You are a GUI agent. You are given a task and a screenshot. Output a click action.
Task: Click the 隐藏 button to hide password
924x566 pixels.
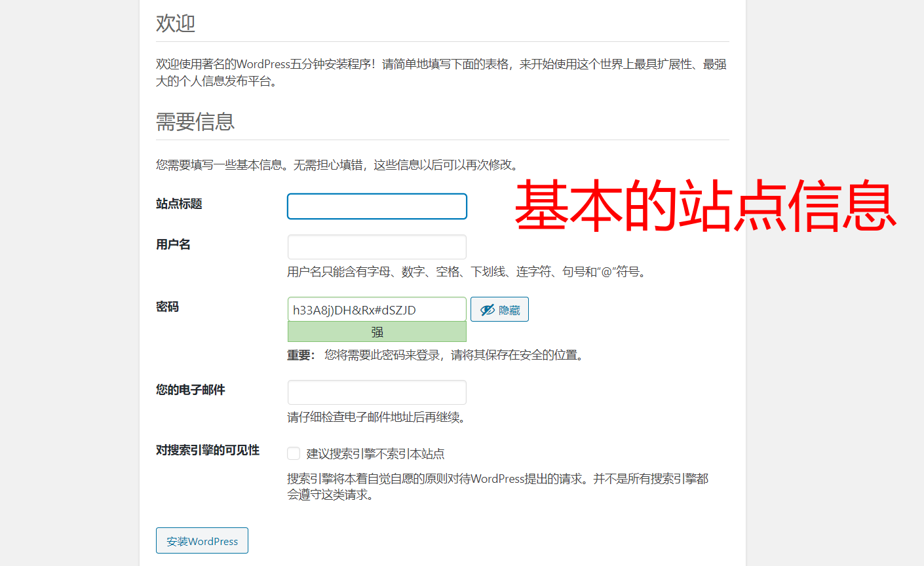click(499, 309)
